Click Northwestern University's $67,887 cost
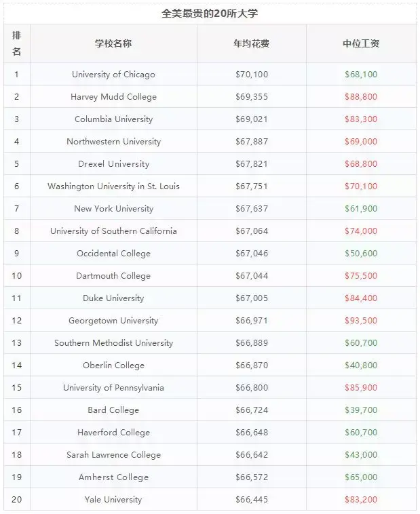Viewport: 420px width, 514px height. (251, 142)
